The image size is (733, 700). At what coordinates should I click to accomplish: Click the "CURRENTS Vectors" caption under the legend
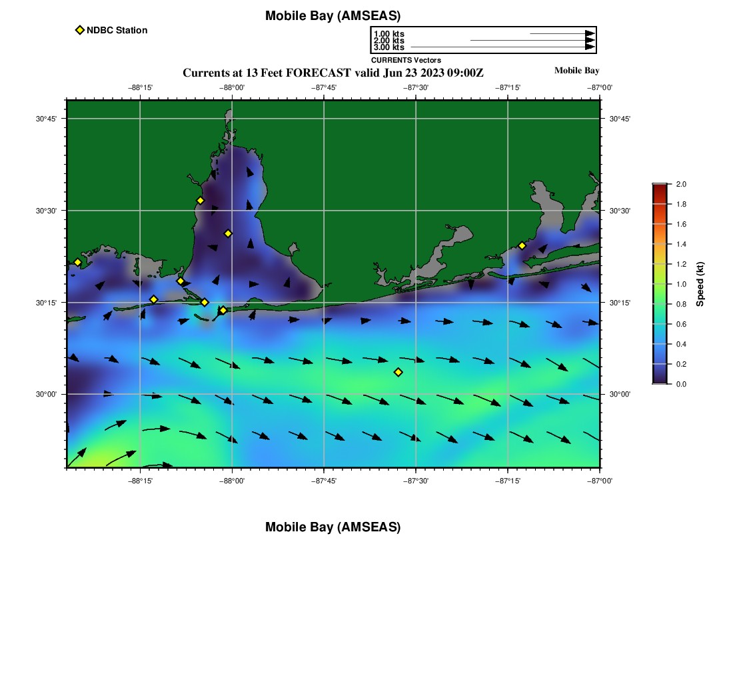406,60
